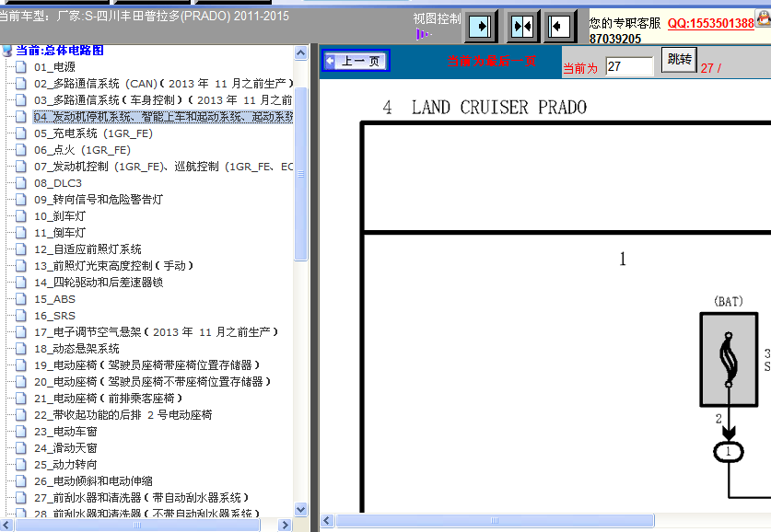Click document icon beside 02_多路通信系统 (CAN)
Viewport: 771px width, 532px height.
point(20,84)
